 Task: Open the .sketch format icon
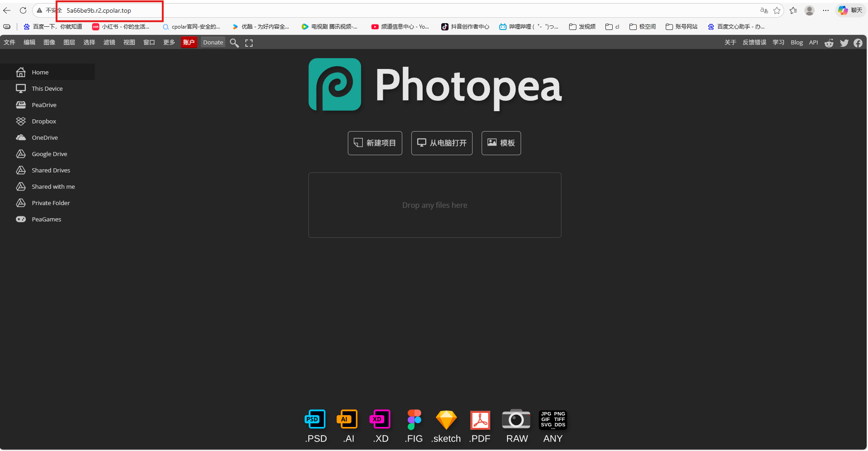pos(446,420)
